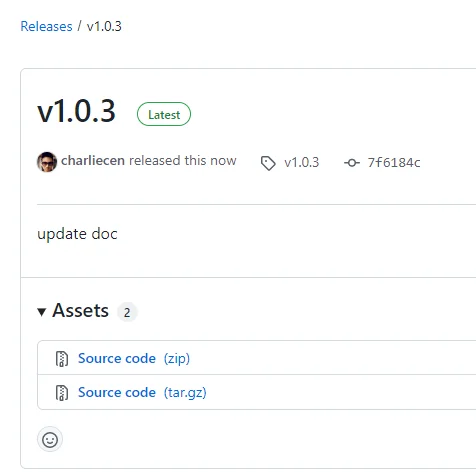Click the commit icon beside 7f6184c
Screen dimensions: 476x472
pos(352,163)
